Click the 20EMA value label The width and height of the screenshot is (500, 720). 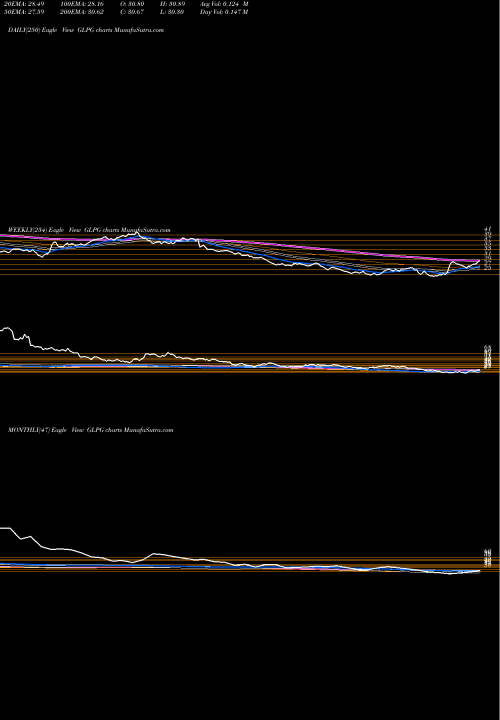click(x=22, y=4)
